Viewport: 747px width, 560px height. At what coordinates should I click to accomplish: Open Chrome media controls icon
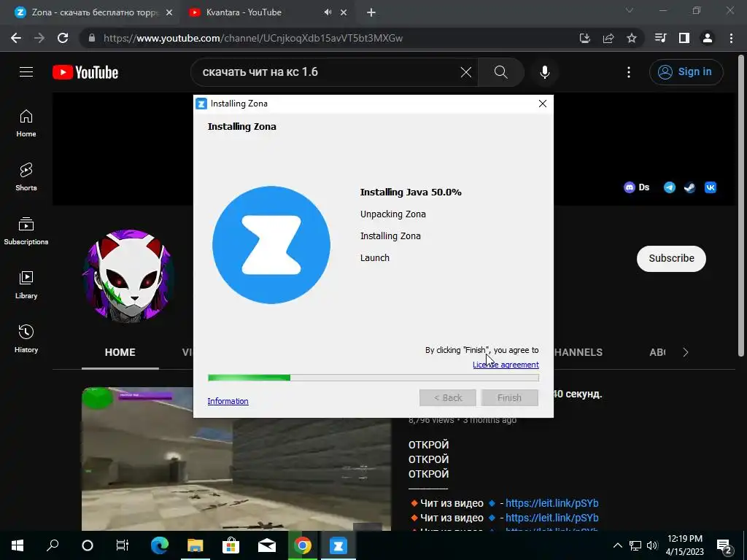[x=660, y=38]
